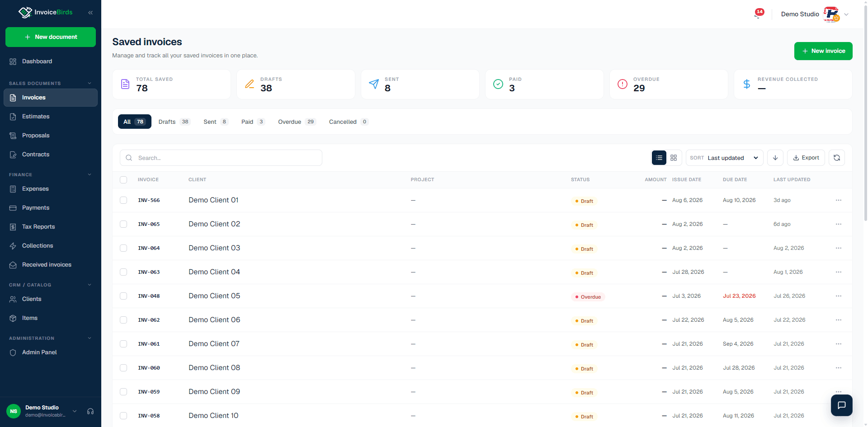Open the Sort Last updated dropdown
Viewport: 868px width, 427px height.
coord(725,158)
